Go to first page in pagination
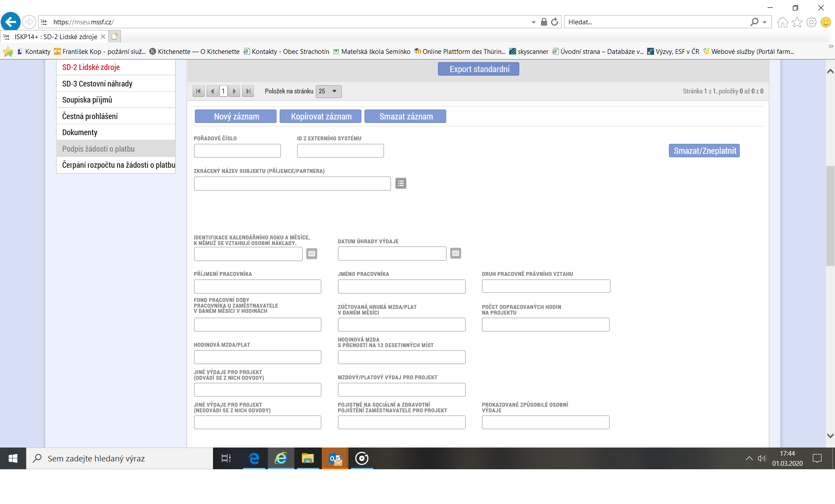Image resolution: width=835 pixels, height=504 pixels. 198,91
